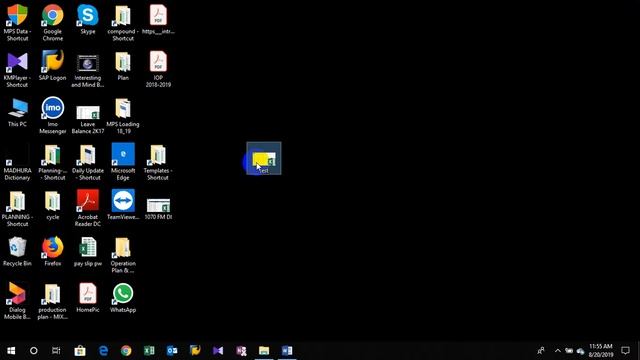Open Action Center notifications

pos(625,351)
